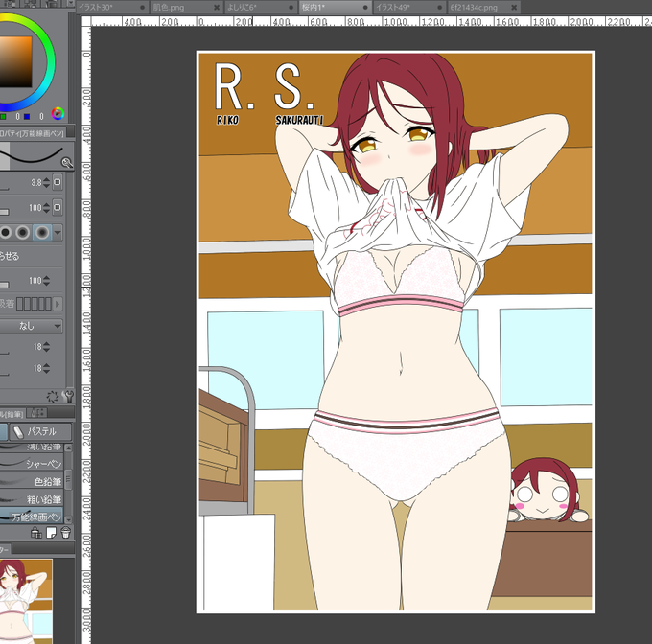Image resolution: width=652 pixels, height=644 pixels.
Task: Reset tool properties with the circular-arrow icon
Action: (x=53, y=397)
